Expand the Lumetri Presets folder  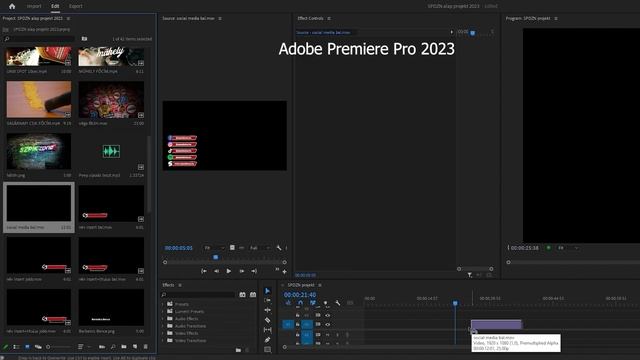[163, 311]
